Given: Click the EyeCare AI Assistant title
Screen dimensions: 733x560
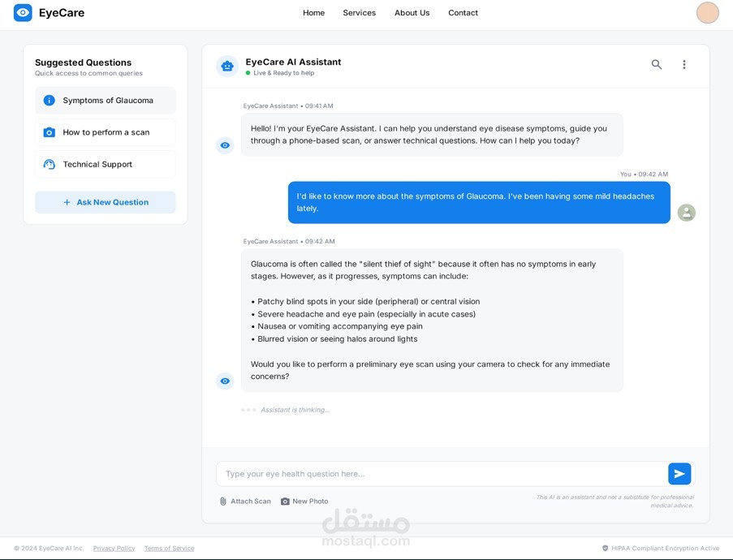Looking at the screenshot, I should (293, 62).
